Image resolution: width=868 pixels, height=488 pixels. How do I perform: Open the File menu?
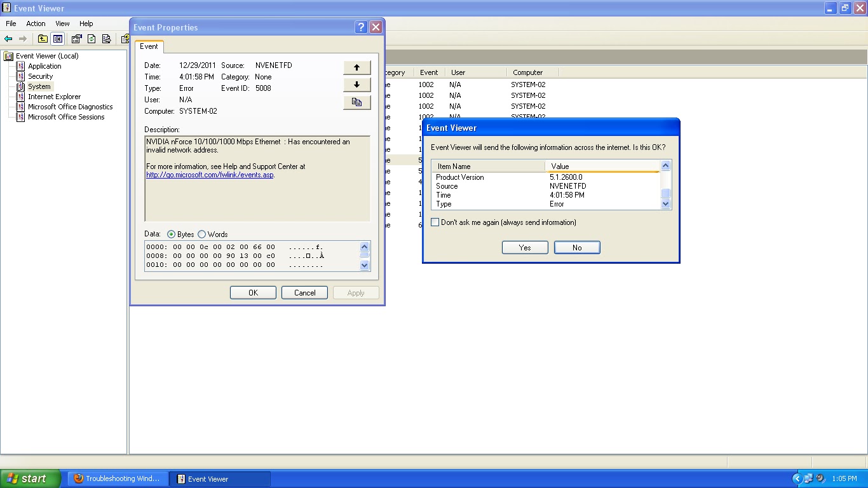point(11,24)
